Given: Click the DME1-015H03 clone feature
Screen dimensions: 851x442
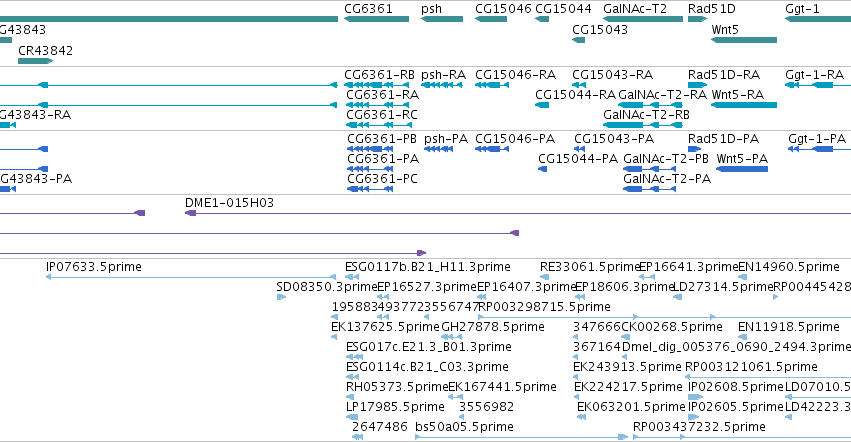Looking at the screenshot, I should [518, 213].
